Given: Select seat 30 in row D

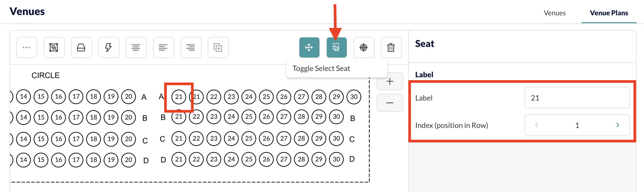Looking at the screenshot, I should (x=336, y=159).
